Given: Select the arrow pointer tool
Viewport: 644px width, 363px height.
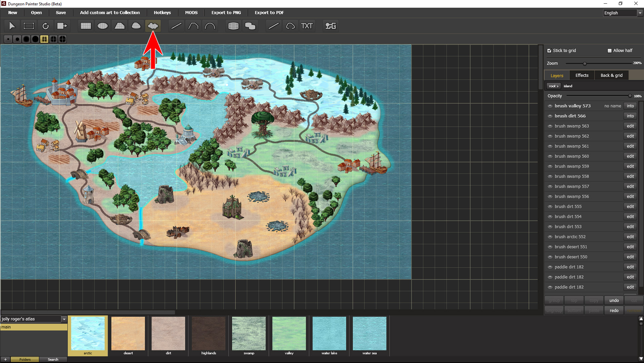Looking at the screenshot, I should point(12,26).
